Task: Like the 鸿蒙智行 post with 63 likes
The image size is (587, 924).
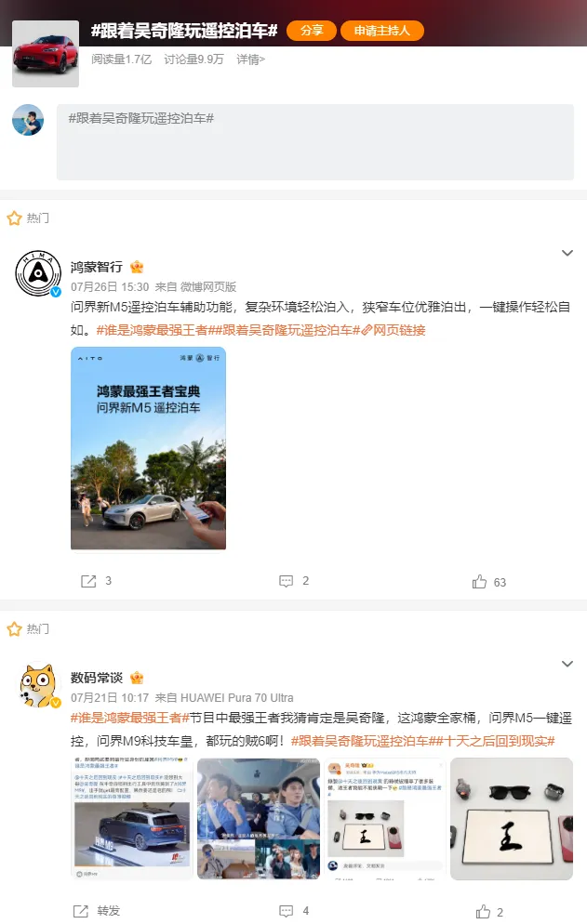Action: pos(479,582)
